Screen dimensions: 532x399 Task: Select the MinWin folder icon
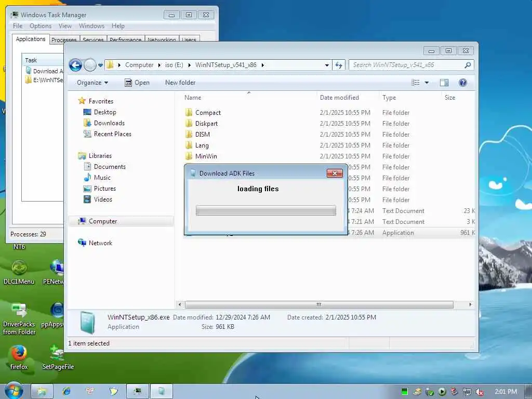tap(189, 156)
